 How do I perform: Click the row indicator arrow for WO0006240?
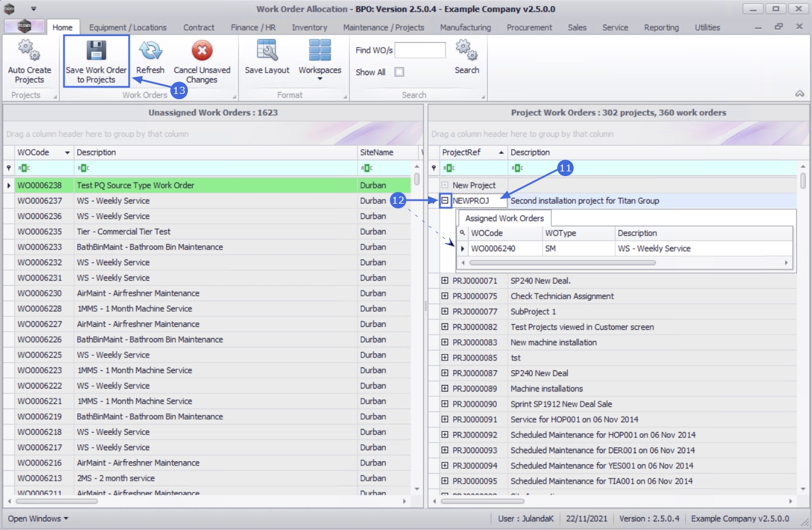(463, 249)
